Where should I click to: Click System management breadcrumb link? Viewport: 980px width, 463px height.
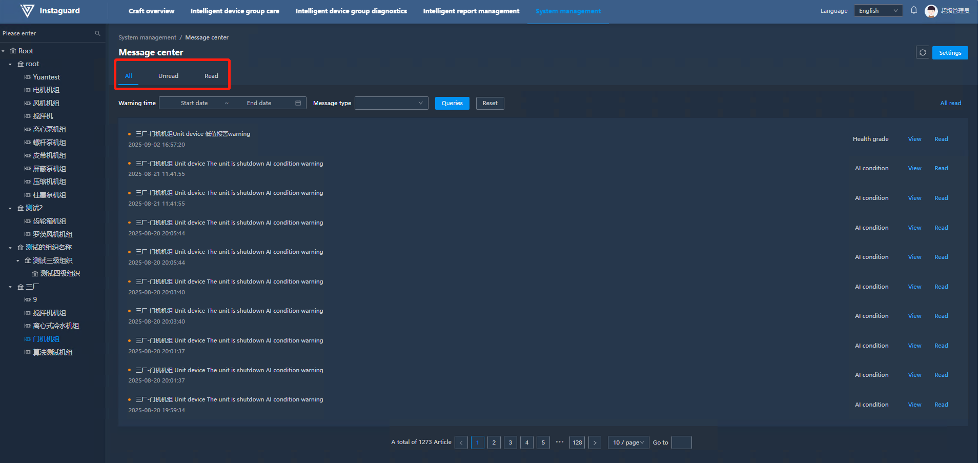pos(147,37)
